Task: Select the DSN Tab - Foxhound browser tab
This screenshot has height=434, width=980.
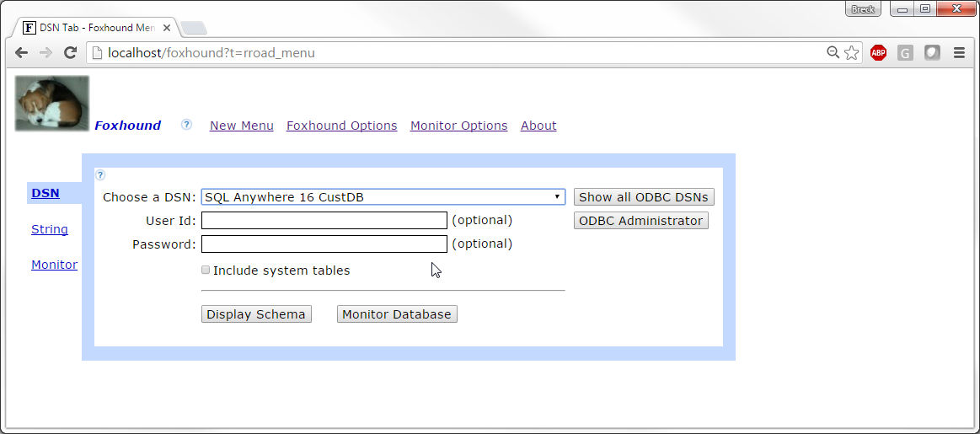Action: tap(97, 28)
